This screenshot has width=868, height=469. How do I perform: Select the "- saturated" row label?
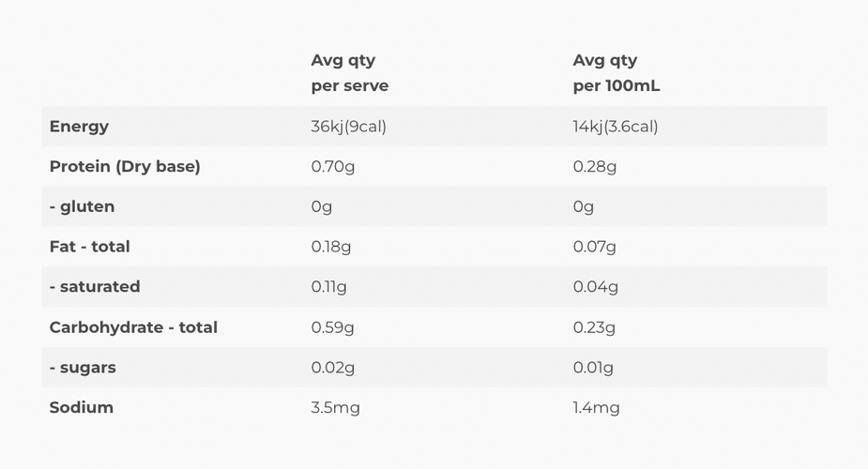[95, 287]
